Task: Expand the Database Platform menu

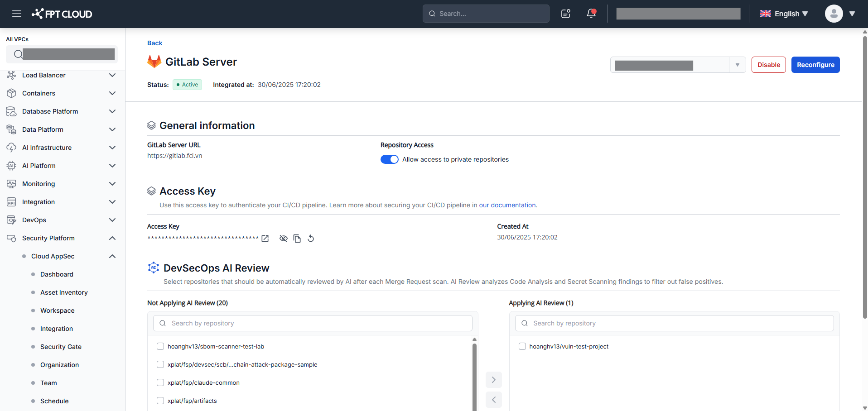Action: (x=112, y=111)
